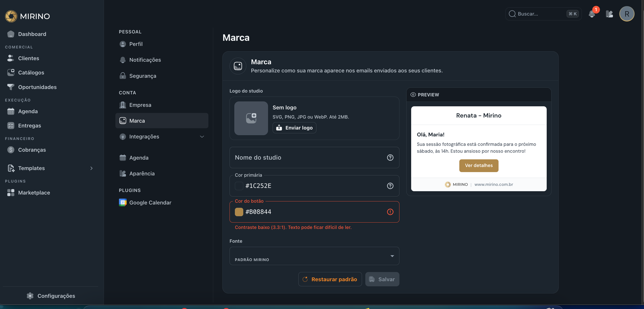Image resolution: width=644 pixels, height=309 pixels.
Task: Click the Configurações gear icon
Action: (30, 296)
